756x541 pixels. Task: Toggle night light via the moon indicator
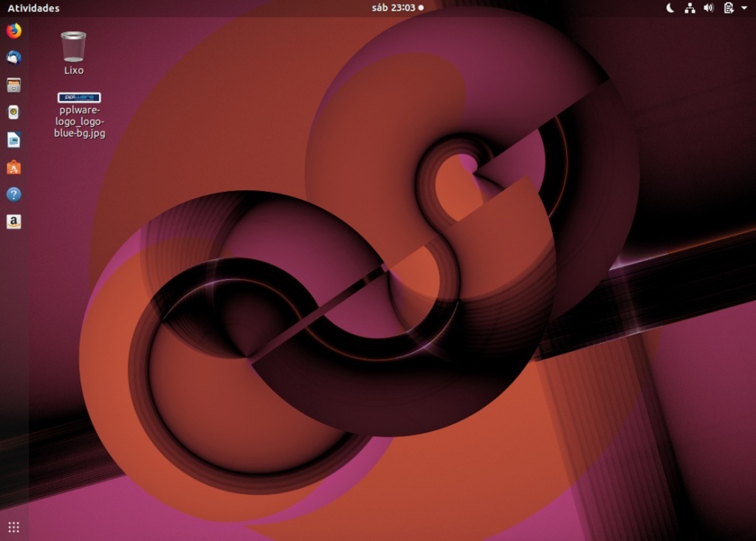[x=669, y=8]
